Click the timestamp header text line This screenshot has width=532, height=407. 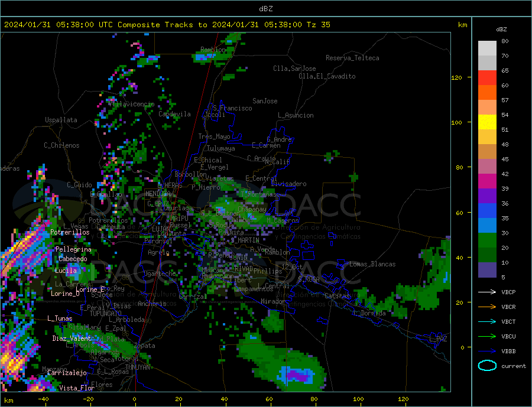tap(167, 25)
